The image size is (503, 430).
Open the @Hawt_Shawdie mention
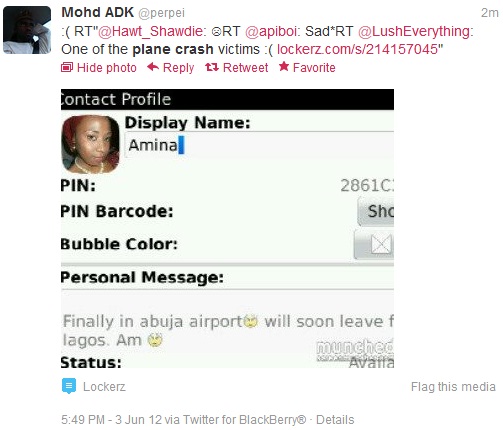point(150,31)
